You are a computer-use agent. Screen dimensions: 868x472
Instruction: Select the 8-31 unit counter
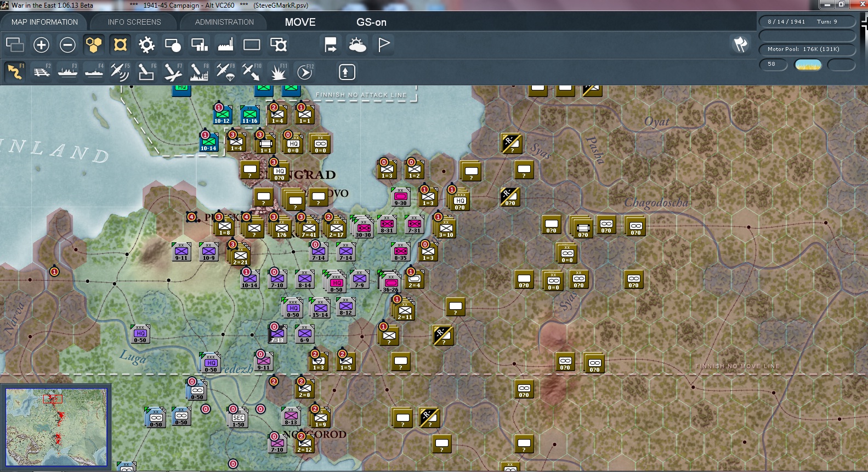coord(387,225)
